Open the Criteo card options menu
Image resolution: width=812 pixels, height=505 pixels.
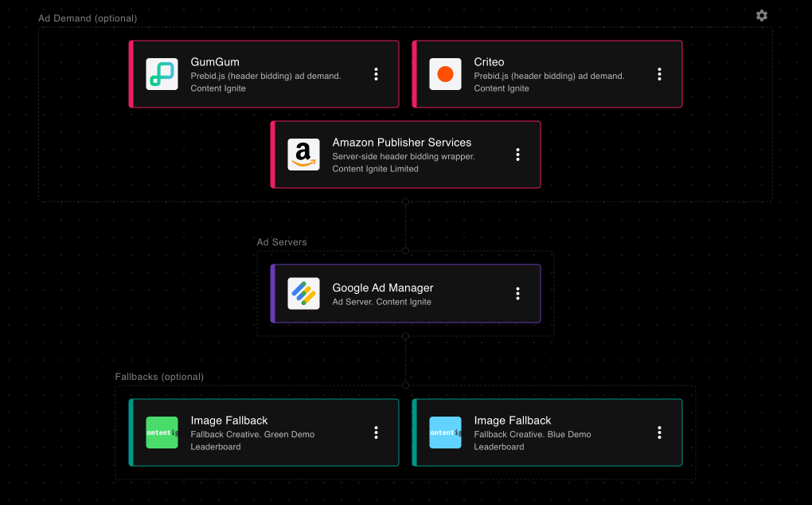[659, 74]
